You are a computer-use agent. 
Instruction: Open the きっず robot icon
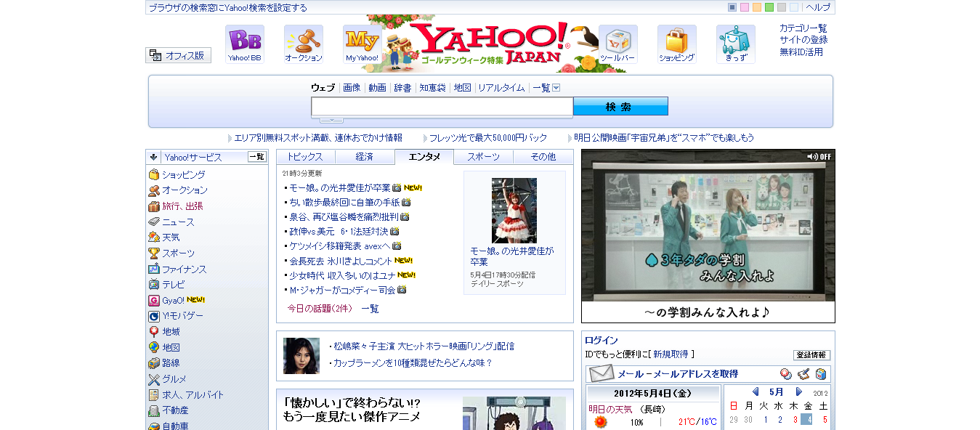[x=736, y=44]
